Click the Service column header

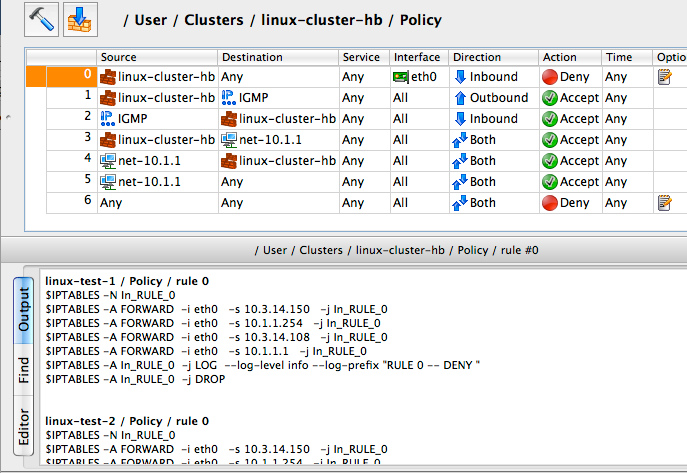coord(365,57)
